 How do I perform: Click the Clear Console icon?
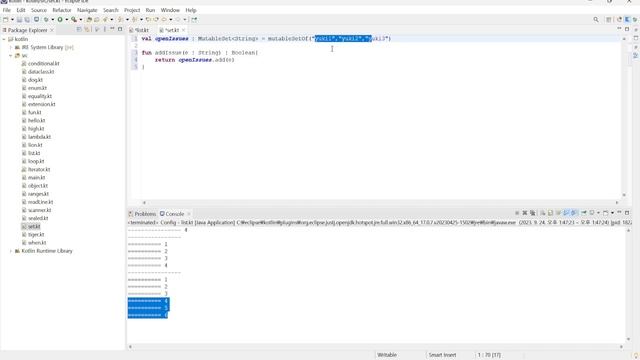[x=542, y=213]
